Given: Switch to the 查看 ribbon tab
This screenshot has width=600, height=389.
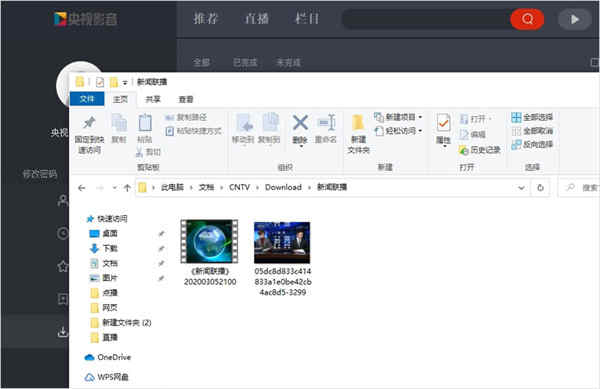Looking at the screenshot, I should pos(186,99).
